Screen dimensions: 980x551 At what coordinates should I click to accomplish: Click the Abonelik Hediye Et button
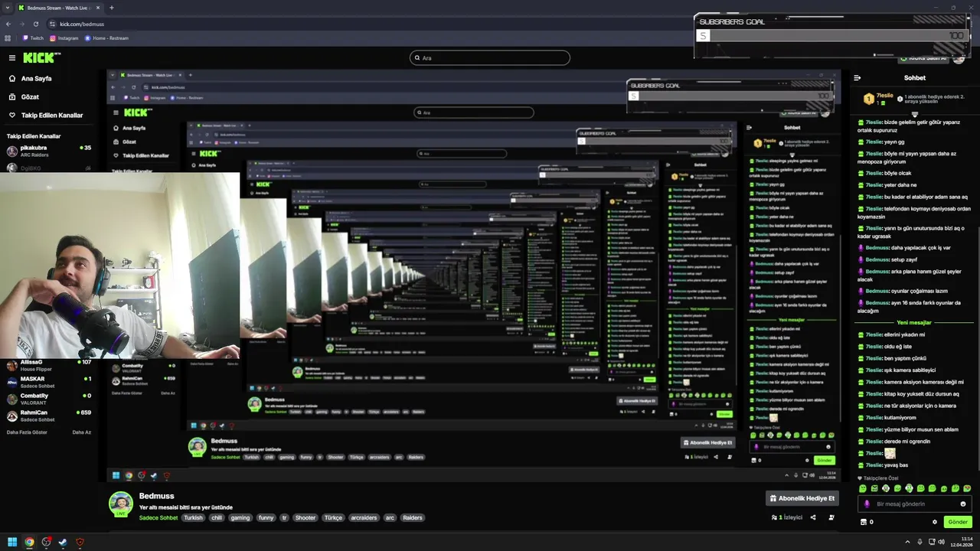[803, 498]
